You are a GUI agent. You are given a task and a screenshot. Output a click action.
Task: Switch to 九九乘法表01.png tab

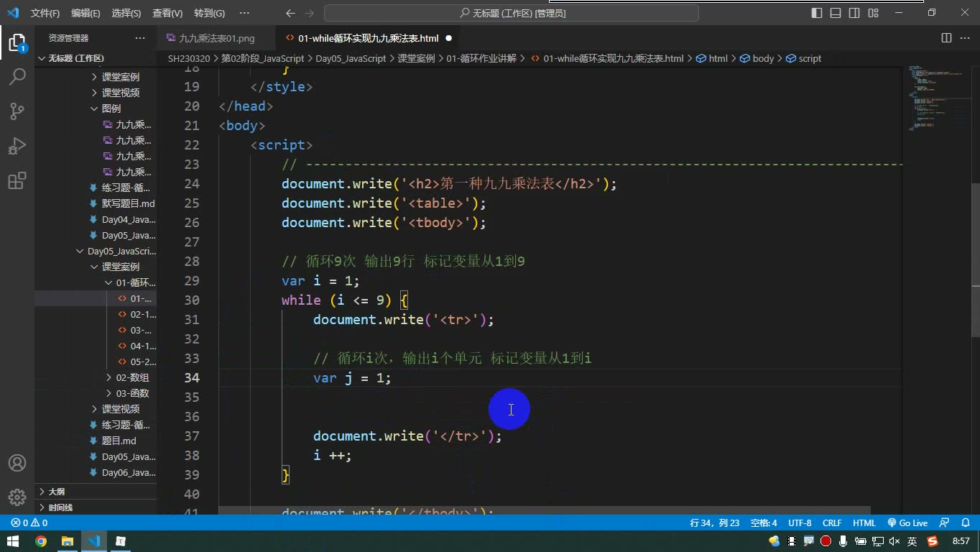click(216, 38)
